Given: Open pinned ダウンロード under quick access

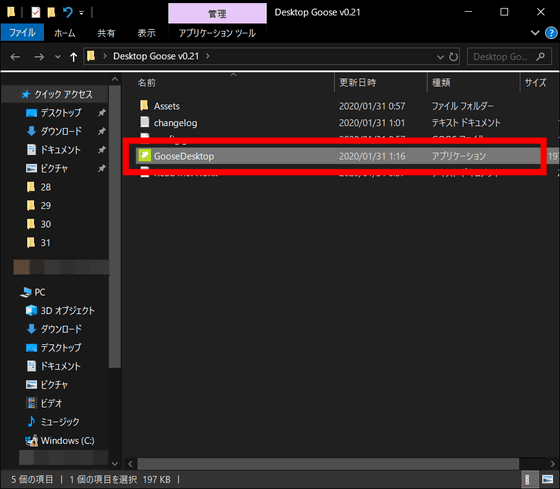Looking at the screenshot, I should (x=61, y=131).
